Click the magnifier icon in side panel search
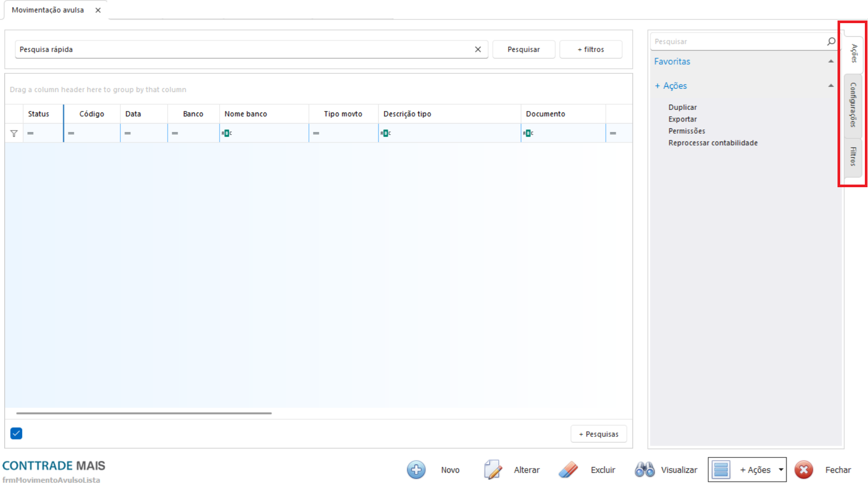Viewport: 868px width, 488px height. click(831, 42)
